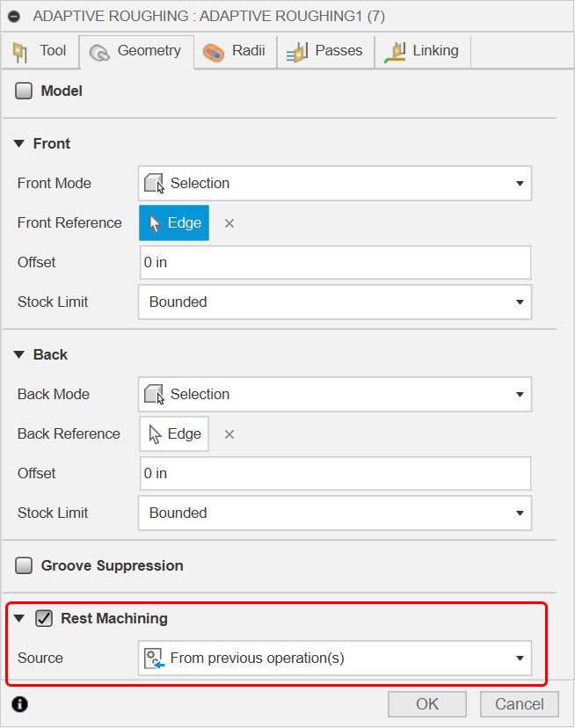The width and height of the screenshot is (575, 728).
Task: Select the Linking tab icon
Action: tap(398, 51)
